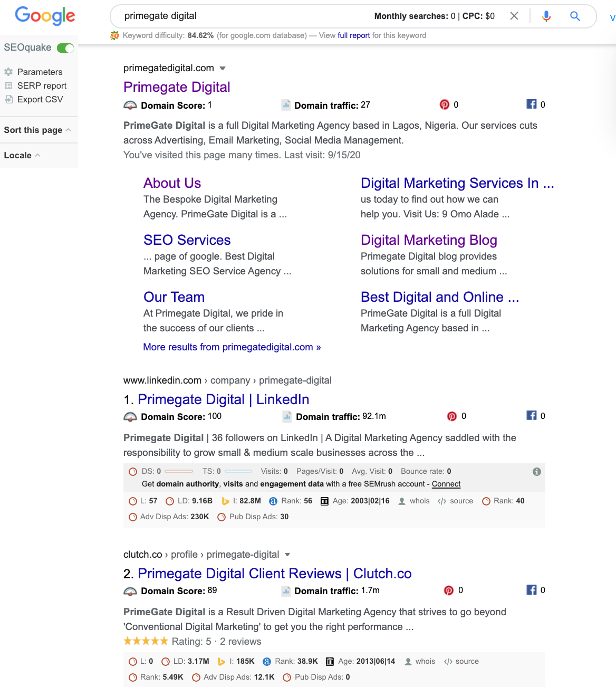Select Export CSV in the SEOquake sidebar
The width and height of the screenshot is (616, 687).
(40, 99)
